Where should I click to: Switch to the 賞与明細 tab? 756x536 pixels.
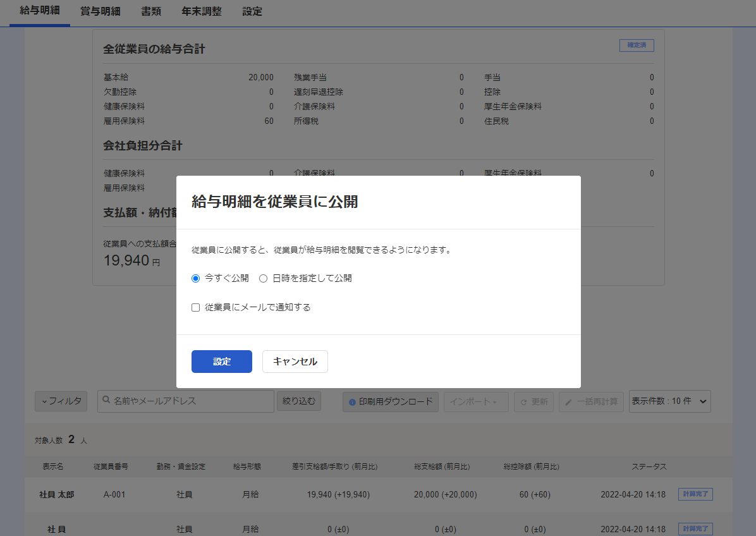click(101, 11)
